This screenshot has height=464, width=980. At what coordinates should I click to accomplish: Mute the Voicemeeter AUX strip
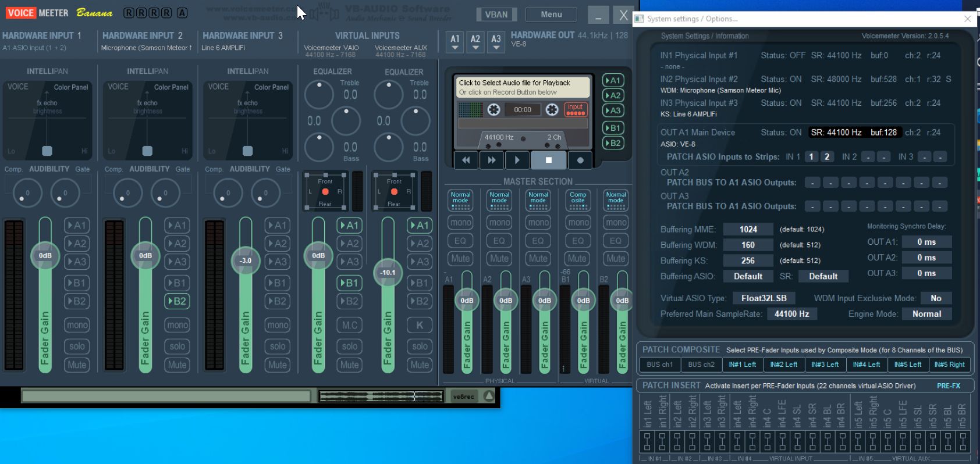(420, 365)
